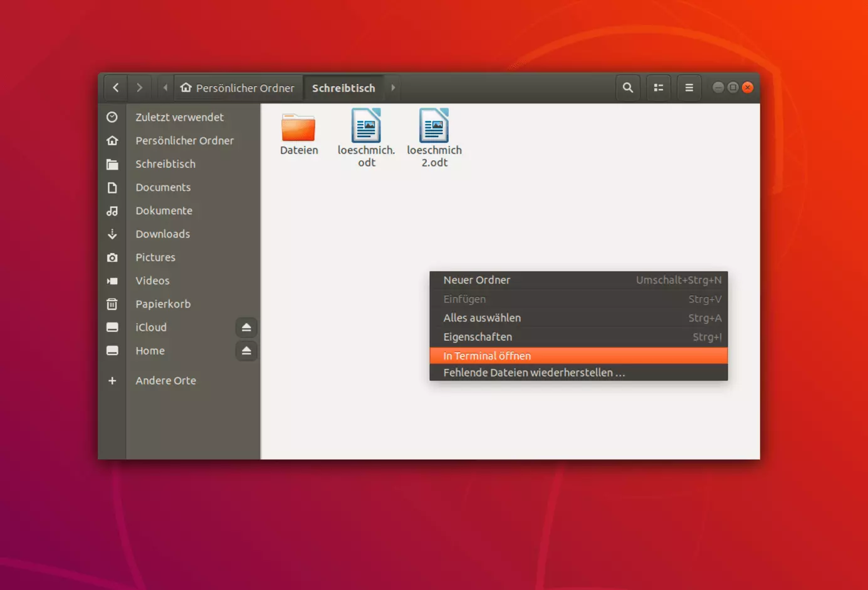Click the path bar right scroll arrow
This screenshot has width=868, height=590.
(x=393, y=88)
